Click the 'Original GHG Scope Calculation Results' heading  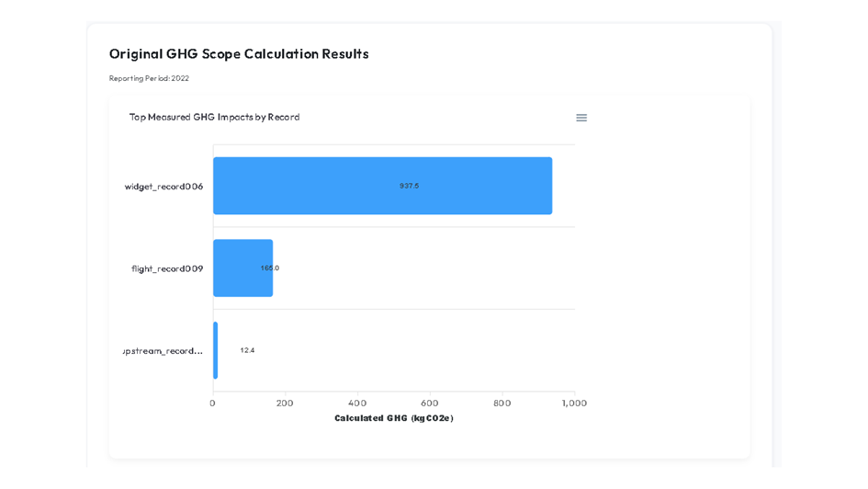[x=239, y=53]
